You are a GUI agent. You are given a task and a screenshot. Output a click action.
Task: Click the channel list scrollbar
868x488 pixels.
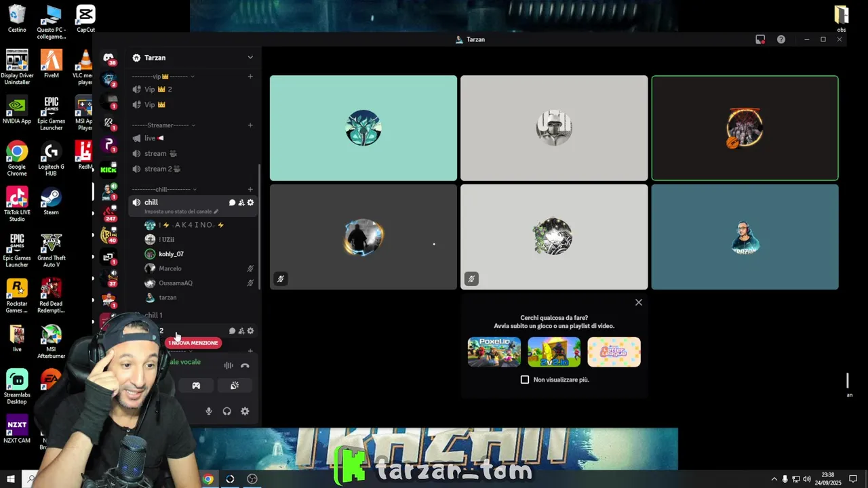point(259,227)
